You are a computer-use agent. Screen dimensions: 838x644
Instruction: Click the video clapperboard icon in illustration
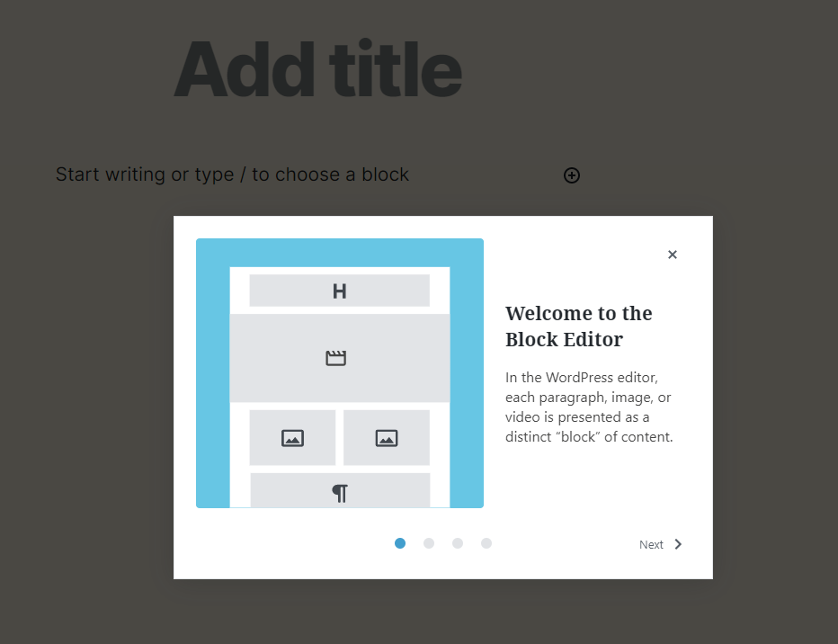(x=336, y=358)
